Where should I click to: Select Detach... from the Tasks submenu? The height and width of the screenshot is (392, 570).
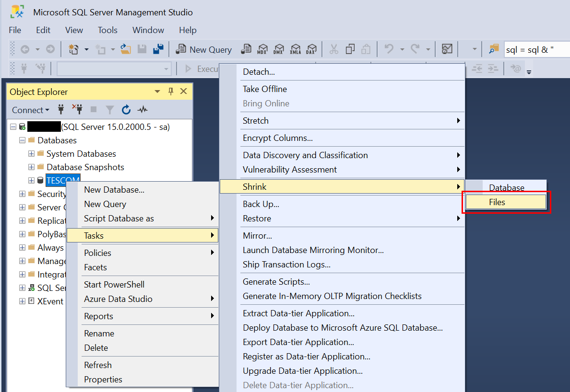[x=342, y=72]
